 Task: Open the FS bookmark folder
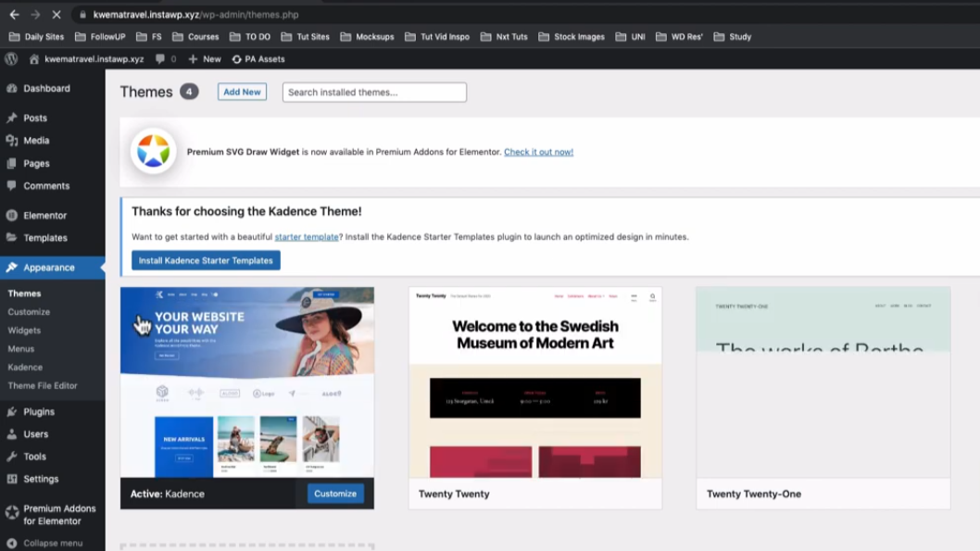click(x=149, y=37)
